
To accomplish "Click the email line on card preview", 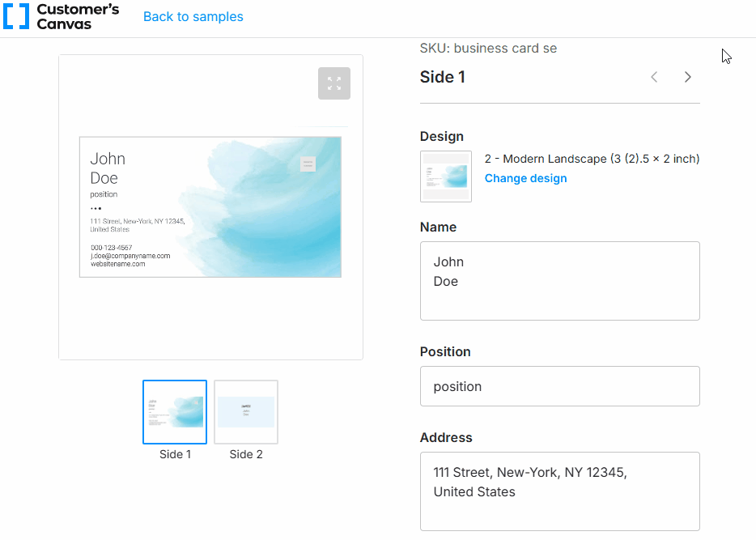I will pyautogui.click(x=130, y=256).
